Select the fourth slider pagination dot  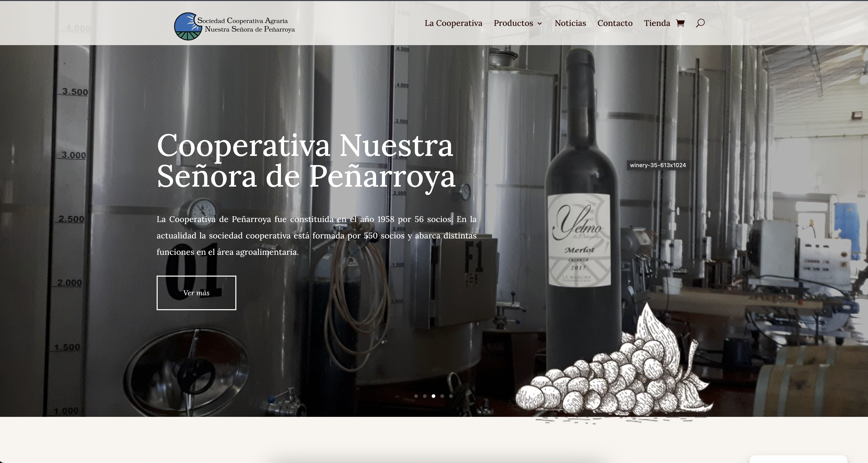pyautogui.click(x=442, y=396)
